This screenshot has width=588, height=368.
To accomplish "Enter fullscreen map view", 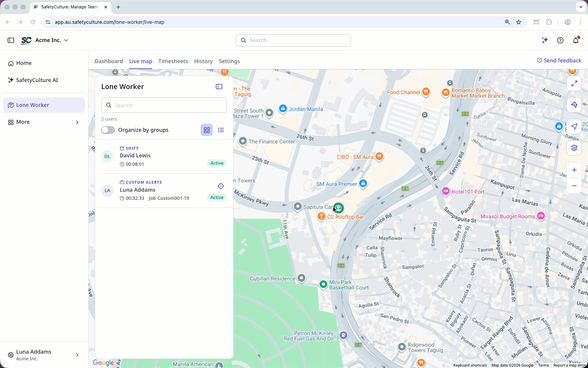I will click(x=574, y=84).
